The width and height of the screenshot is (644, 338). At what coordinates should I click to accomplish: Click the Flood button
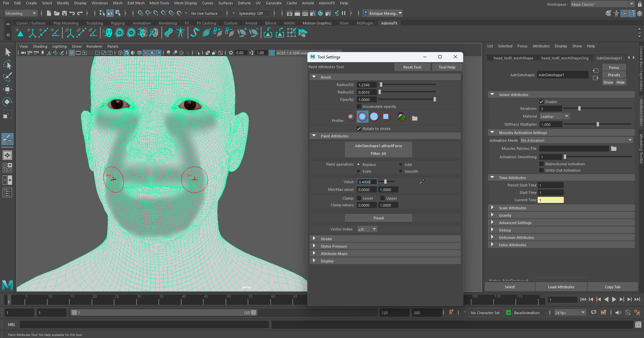[x=379, y=218]
